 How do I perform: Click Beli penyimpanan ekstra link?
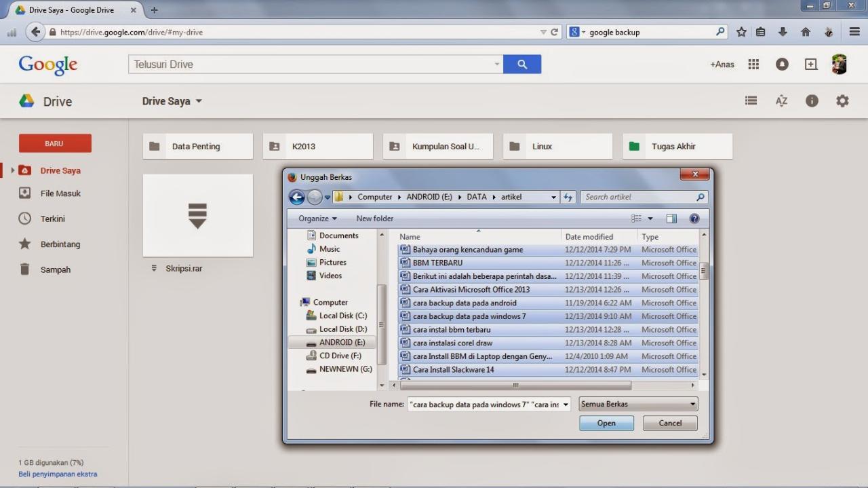click(57, 474)
